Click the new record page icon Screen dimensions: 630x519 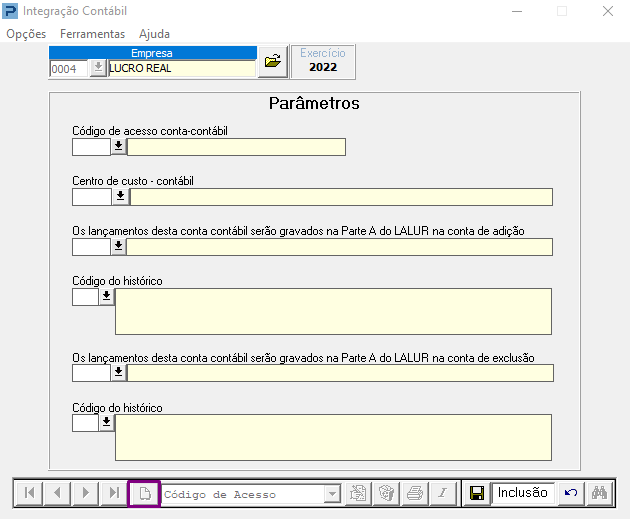point(144,493)
